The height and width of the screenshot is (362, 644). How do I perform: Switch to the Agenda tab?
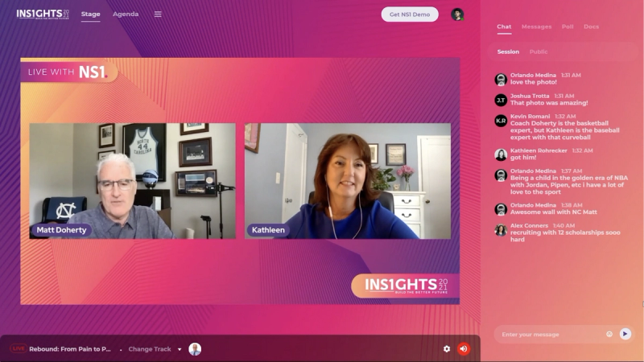tap(126, 14)
